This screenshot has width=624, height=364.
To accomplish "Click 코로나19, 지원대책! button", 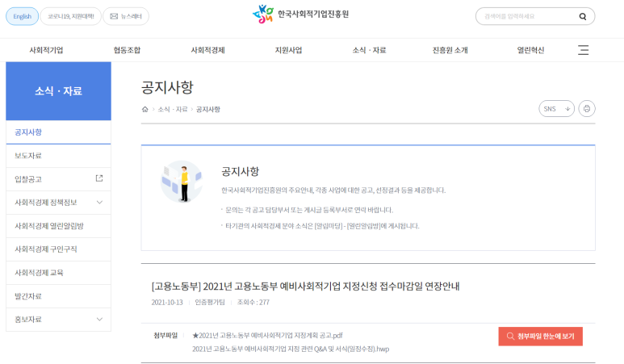I will (x=71, y=16).
